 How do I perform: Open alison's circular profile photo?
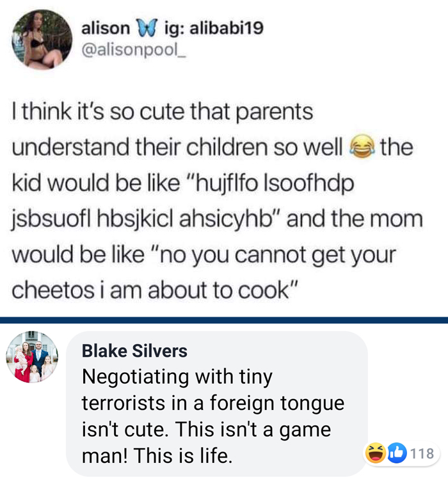(x=42, y=39)
